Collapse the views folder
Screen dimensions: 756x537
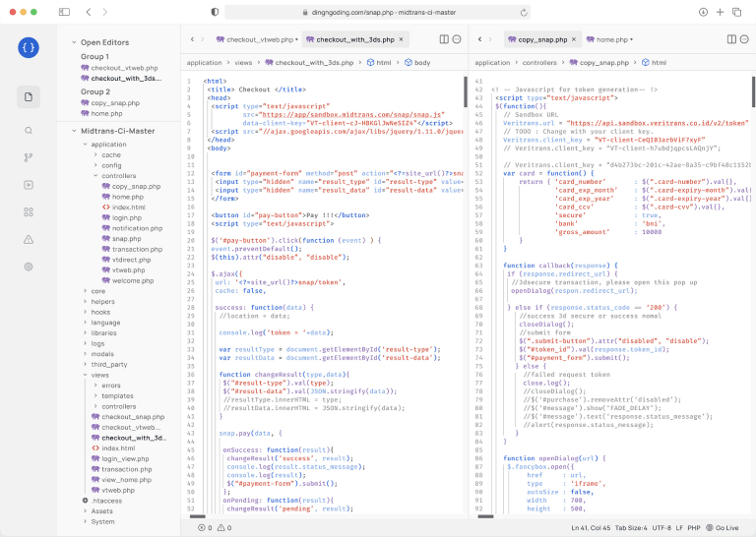pyautogui.click(x=85, y=375)
